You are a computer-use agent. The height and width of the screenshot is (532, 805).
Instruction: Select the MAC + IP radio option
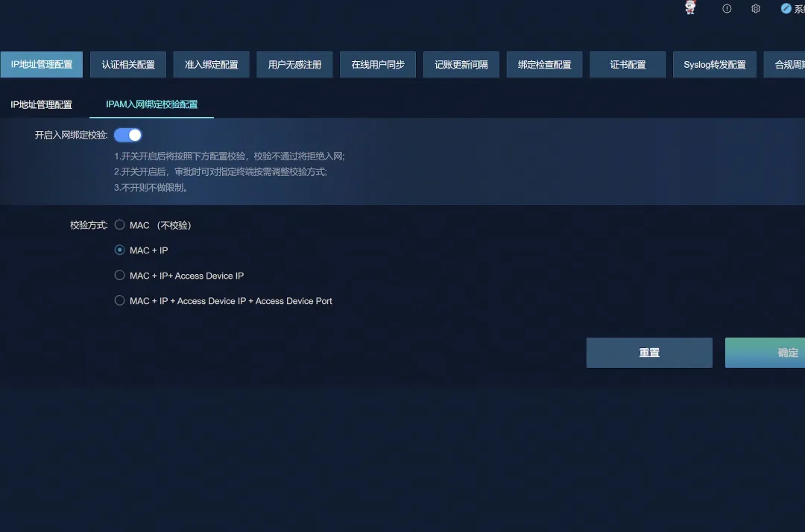[x=119, y=250]
